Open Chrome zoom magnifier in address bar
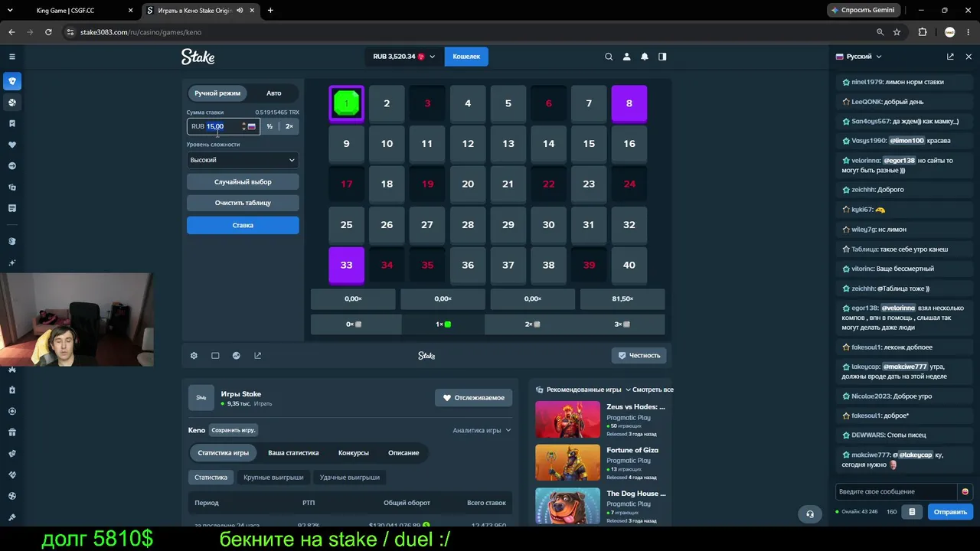The width and height of the screenshot is (980, 551). pyautogui.click(x=880, y=32)
